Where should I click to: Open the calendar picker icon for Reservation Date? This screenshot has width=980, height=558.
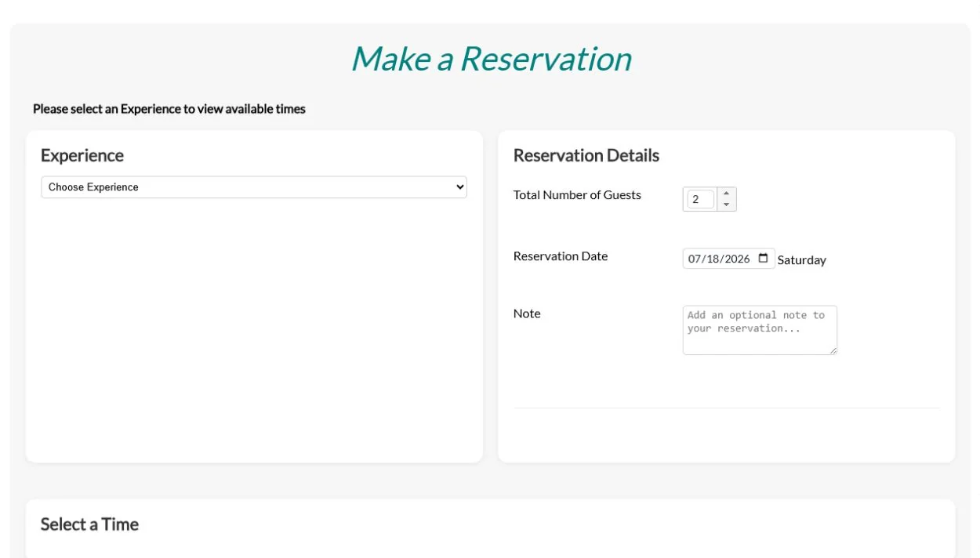(x=763, y=259)
